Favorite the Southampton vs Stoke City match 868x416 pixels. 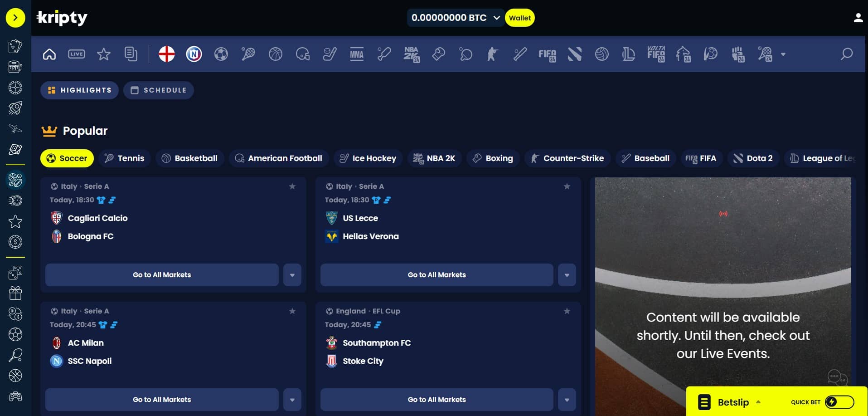tap(567, 311)
